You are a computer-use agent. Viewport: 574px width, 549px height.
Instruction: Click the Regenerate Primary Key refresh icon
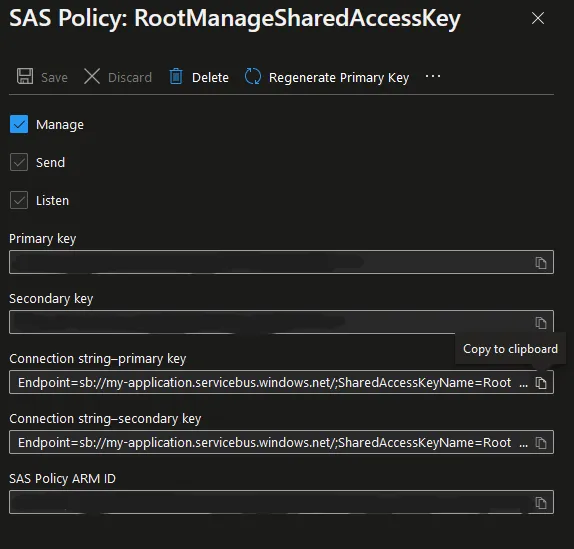coord(253,77)
